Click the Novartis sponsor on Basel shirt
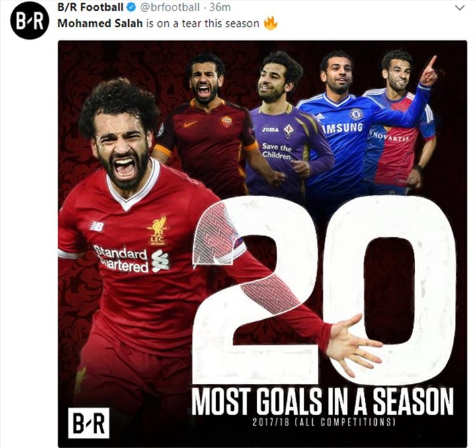The image size is (476, 448). pyautogui.click(x=389, y=136)
